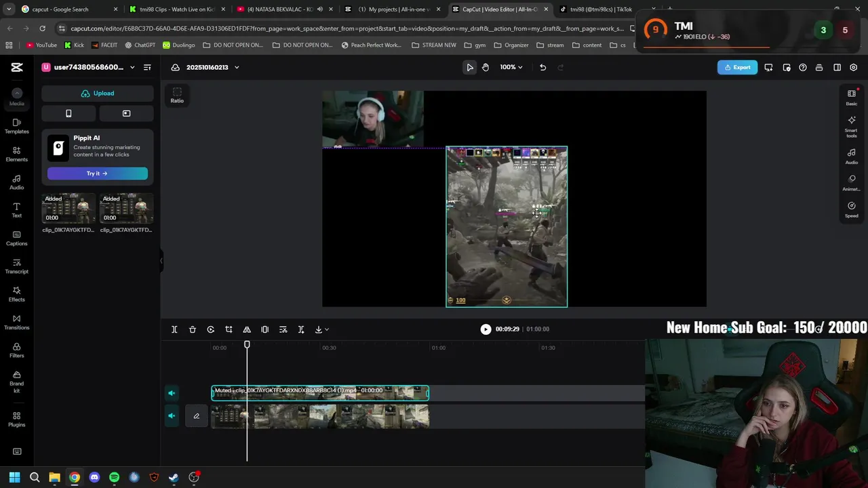Delete the selected clip with trash icon

coord(193,329)
